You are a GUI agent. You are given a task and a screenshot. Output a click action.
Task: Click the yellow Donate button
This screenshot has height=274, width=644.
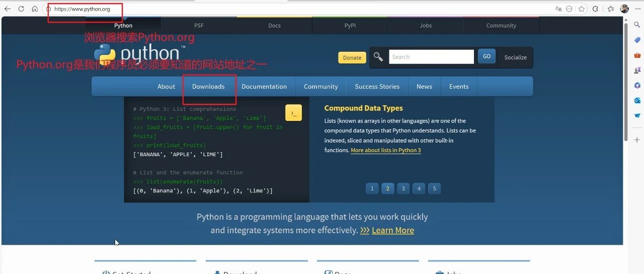click(352, 57)
